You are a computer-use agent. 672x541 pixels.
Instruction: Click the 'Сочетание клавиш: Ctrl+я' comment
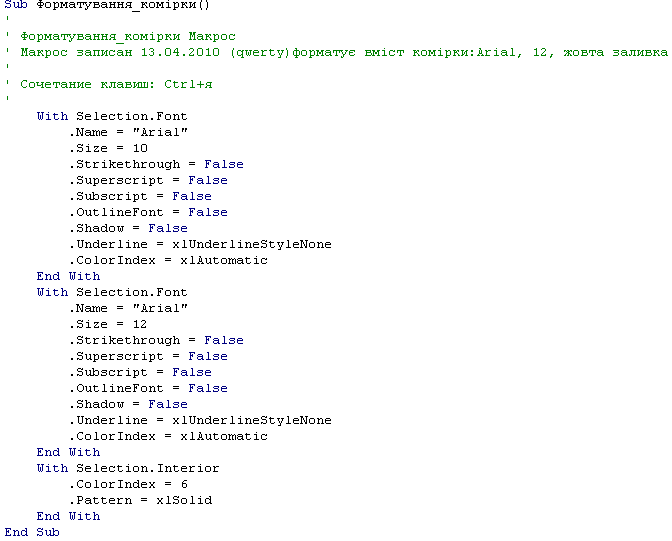[x=116, y=84]
